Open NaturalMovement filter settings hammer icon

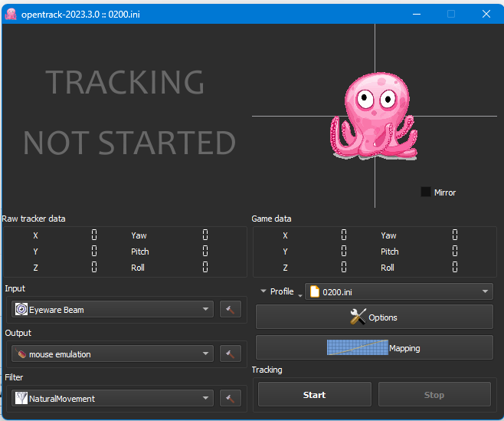[x=230, y=398]
